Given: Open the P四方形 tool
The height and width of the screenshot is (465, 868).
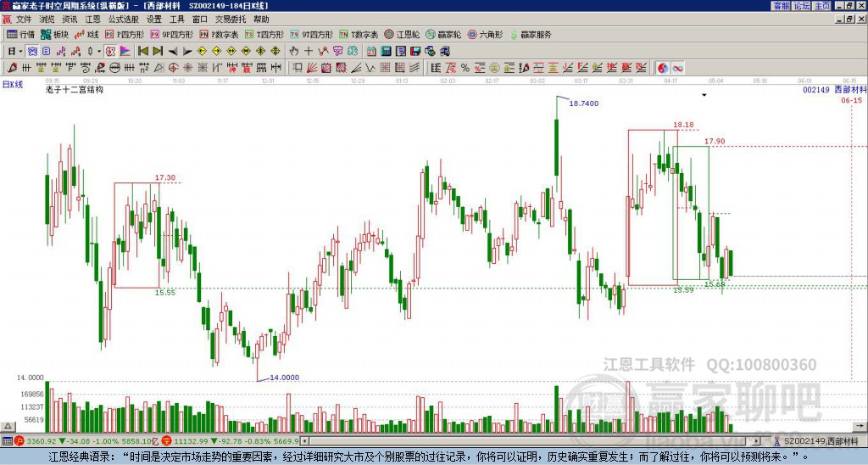Looking at the screenshot, I should (125, 34).
